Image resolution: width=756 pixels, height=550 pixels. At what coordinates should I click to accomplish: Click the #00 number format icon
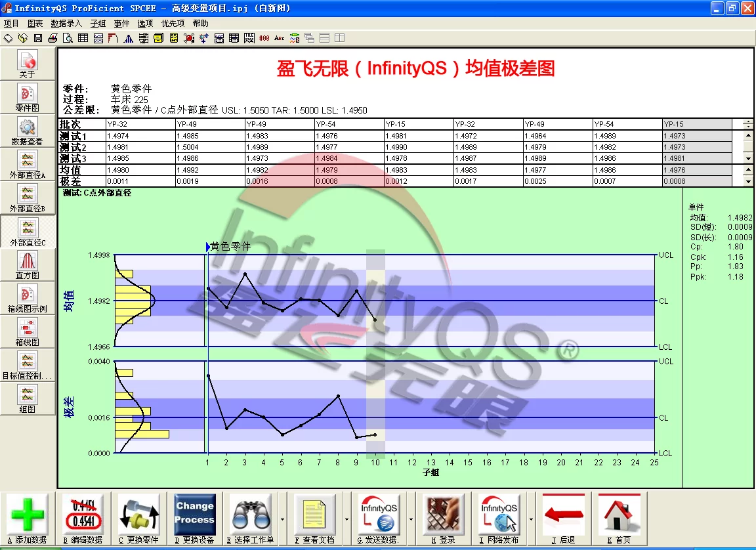(x=264, y=38)
